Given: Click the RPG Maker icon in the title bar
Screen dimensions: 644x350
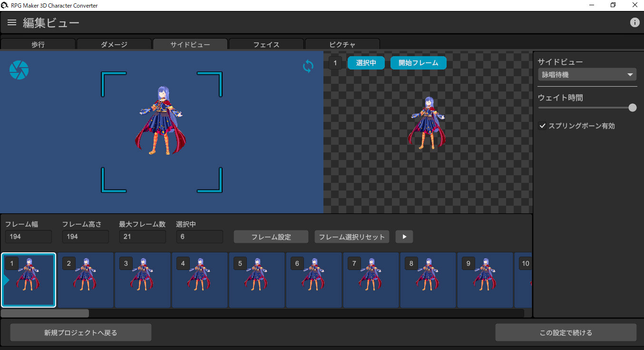Looking at the screenshot, I should point(5,5).
